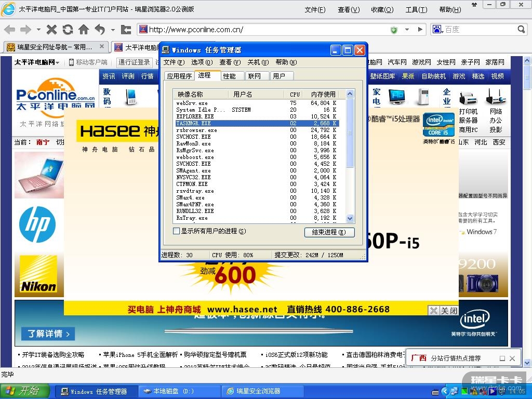Open the browser 工具(T) menu
Viewport: 532px width, 399px height.
click(x=416, y=10)
